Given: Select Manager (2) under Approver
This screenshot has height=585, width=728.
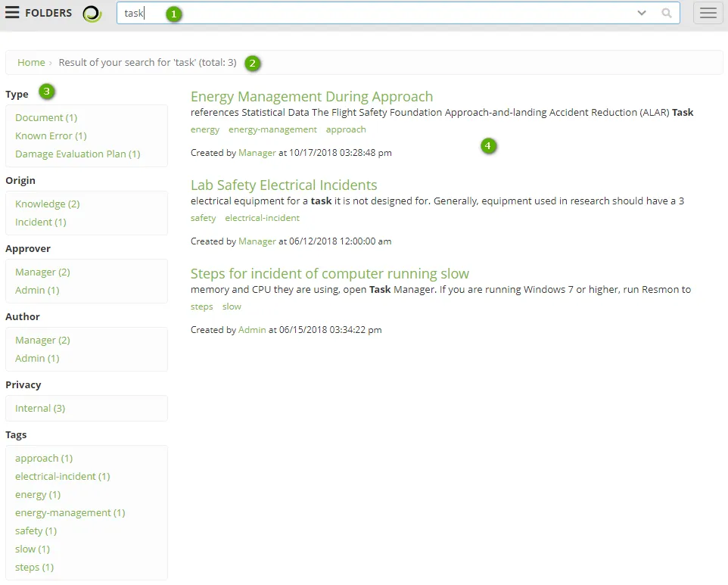Looking at the screenshot, I should click(42, 272).
